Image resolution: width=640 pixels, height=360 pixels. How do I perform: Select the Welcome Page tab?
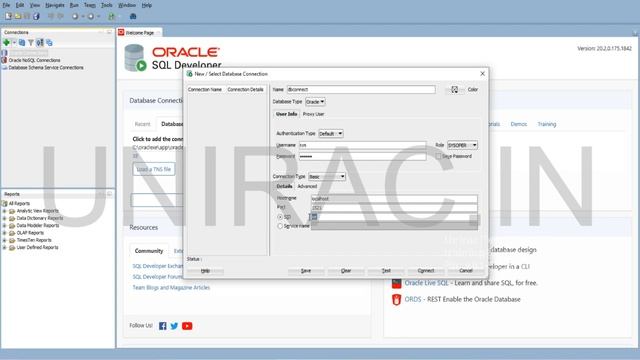point(139,33)
